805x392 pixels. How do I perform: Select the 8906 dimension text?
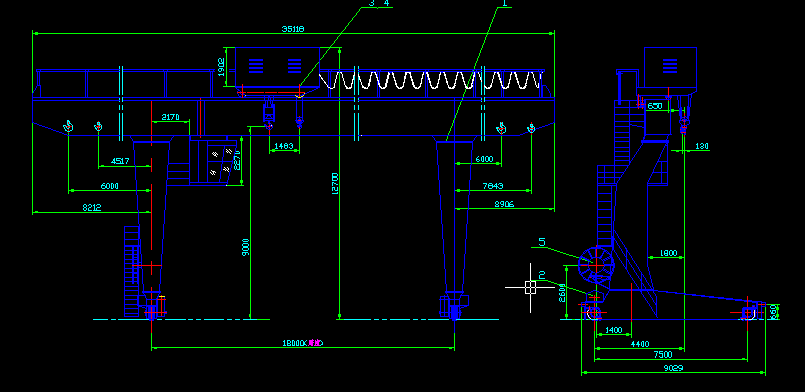(x=504, y=204)
